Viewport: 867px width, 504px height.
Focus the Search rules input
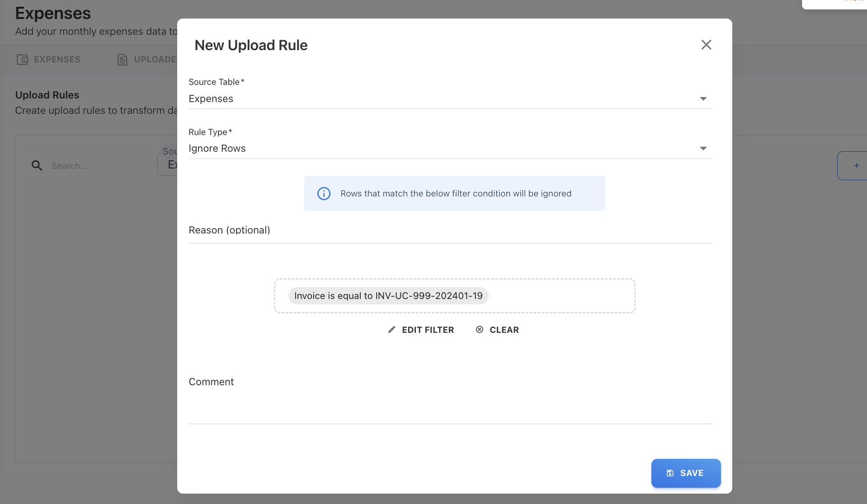pos(99,166)
